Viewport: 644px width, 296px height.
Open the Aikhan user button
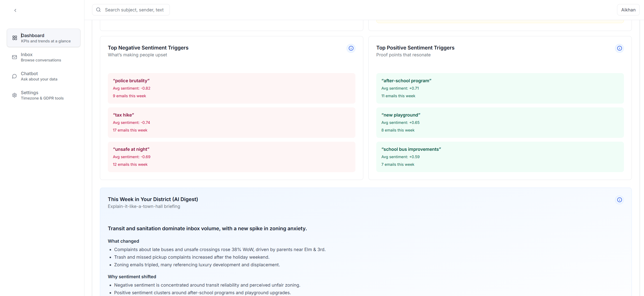pyautogui.click(x=628, y=10)
